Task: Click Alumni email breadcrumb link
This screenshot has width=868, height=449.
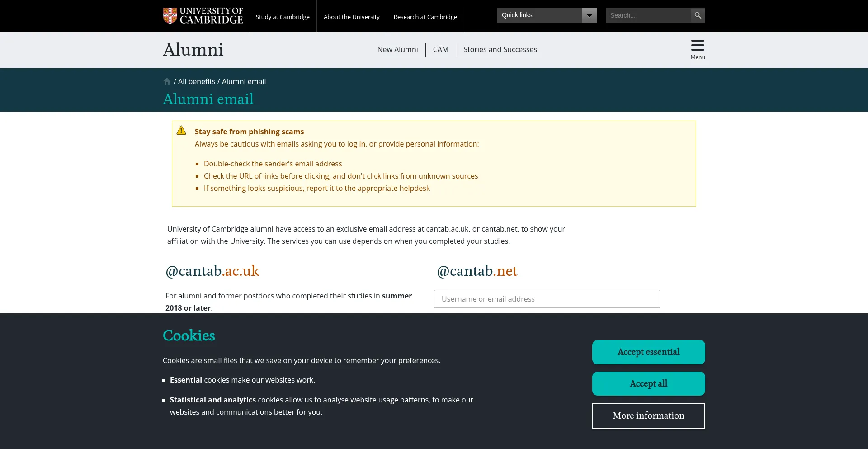Action: tap(244, 81)
